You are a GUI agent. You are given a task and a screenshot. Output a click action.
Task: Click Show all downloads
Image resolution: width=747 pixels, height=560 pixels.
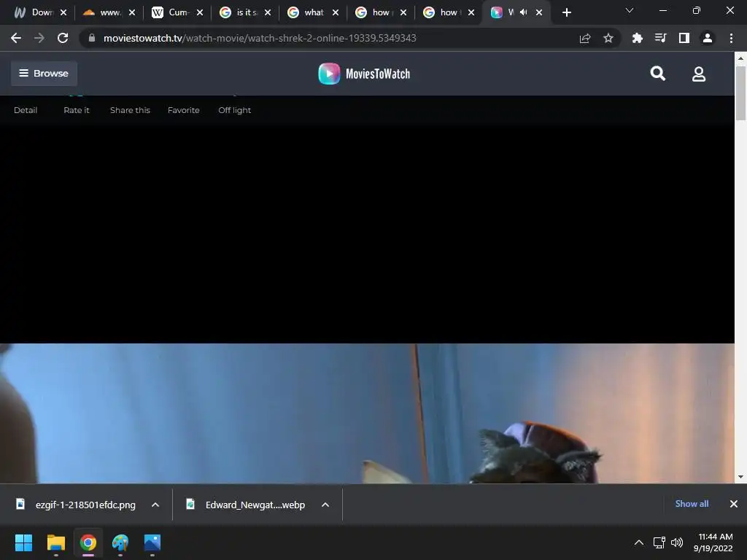tap(692, 504)
